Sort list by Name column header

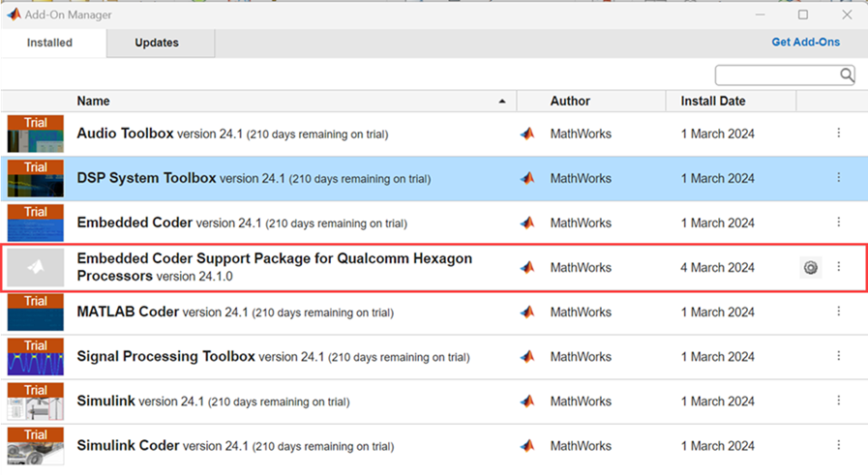pos(94,101)
